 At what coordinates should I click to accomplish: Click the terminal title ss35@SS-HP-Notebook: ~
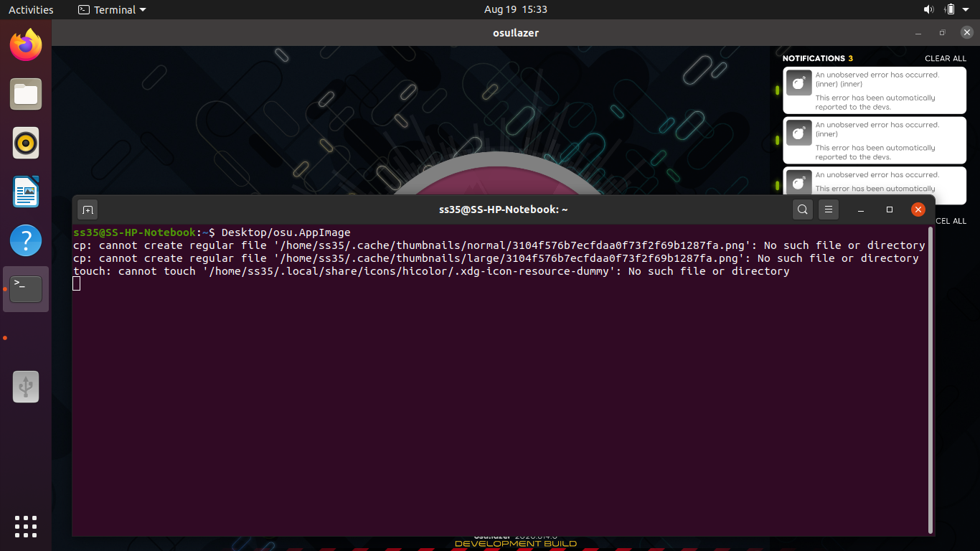(504, 209)
